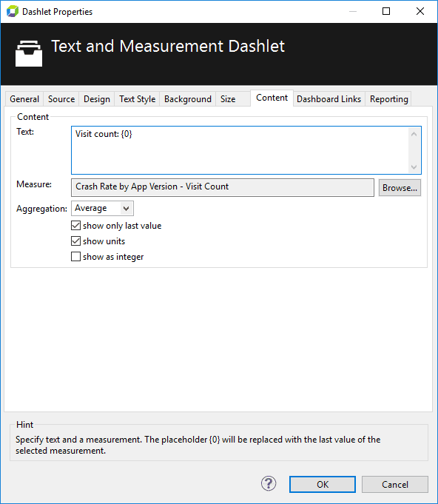Browse for a measure
The width and height of the screenshot is (438, 504).
point(400,188)
